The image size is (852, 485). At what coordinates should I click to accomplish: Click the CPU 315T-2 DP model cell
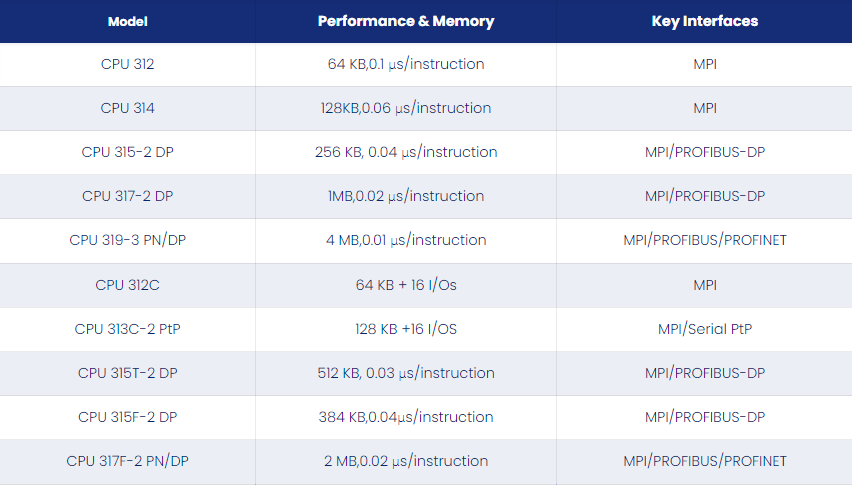coord(128,373)
